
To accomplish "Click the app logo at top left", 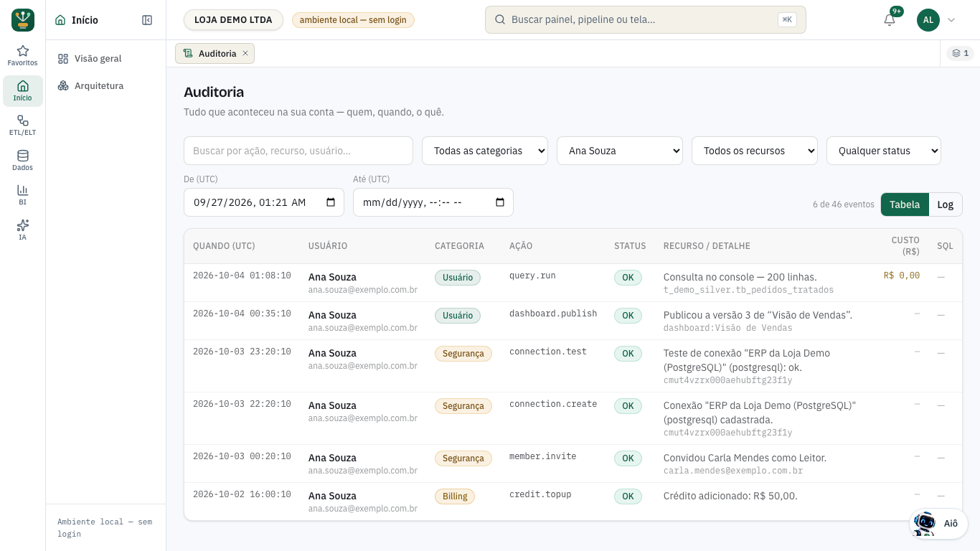I will [23, 20].
